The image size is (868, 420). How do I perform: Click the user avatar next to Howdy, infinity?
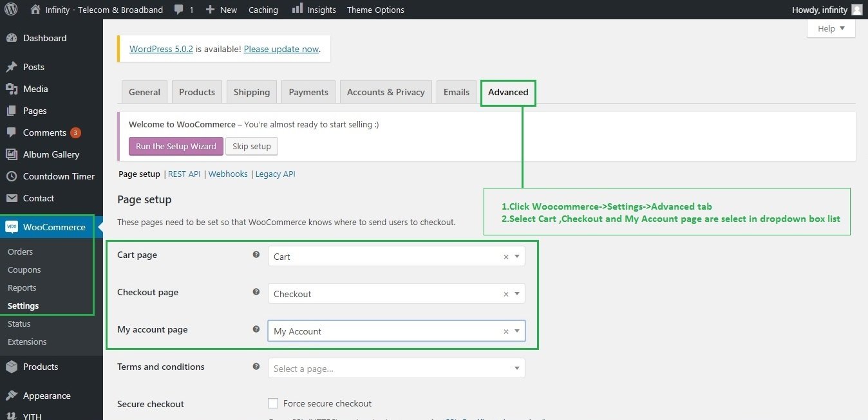pyautogui.click(x=856, y=10)
